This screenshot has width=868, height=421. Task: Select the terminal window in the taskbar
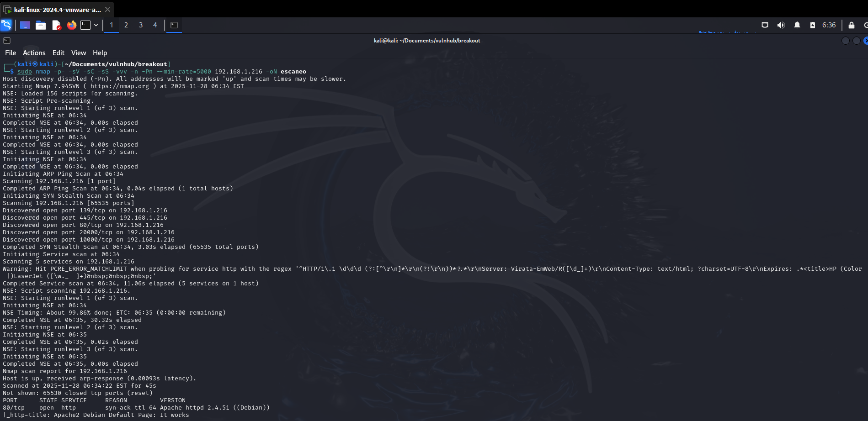pyautogui.click(x=174, y=25)
